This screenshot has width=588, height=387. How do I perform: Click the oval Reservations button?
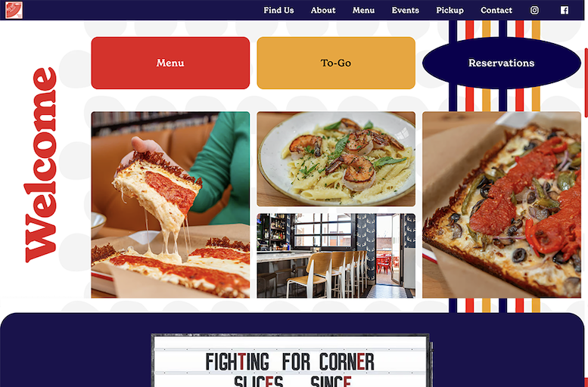pyautogui.click(x=502, y=63)
